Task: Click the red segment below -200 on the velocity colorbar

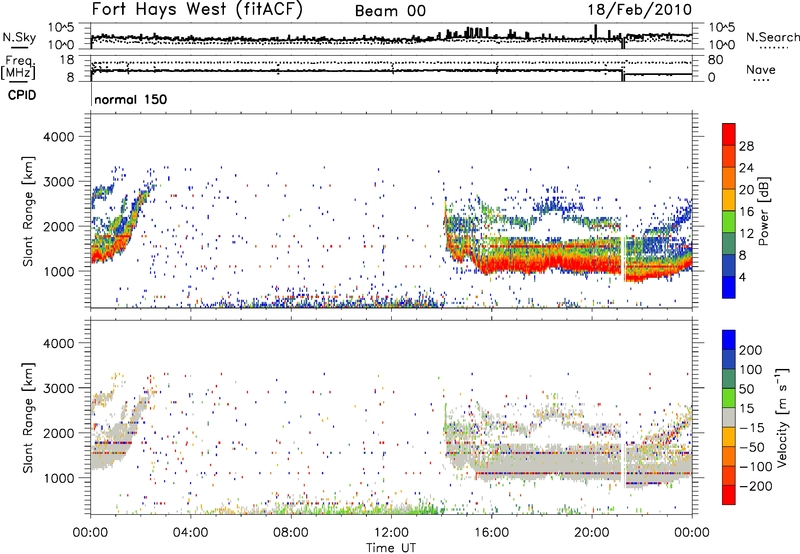Action: click(x=729, y=495)
